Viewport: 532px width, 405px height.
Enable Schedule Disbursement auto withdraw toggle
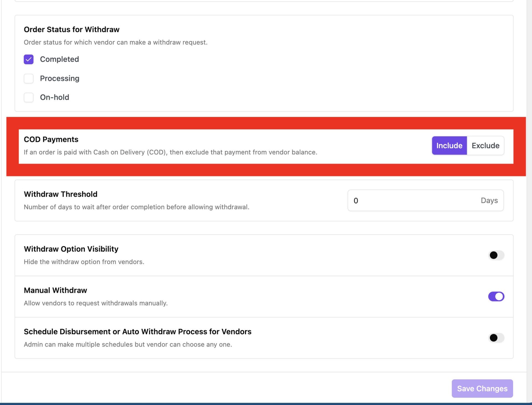pos(496,338)
